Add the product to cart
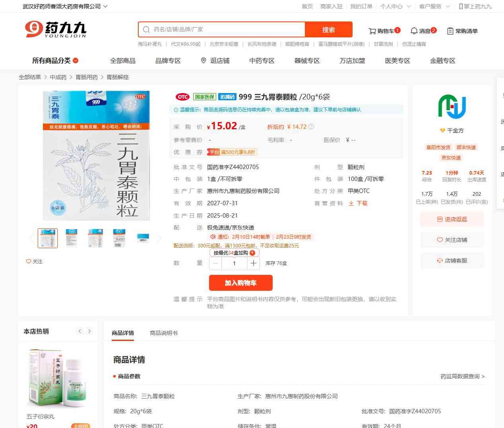 [241, 283]
